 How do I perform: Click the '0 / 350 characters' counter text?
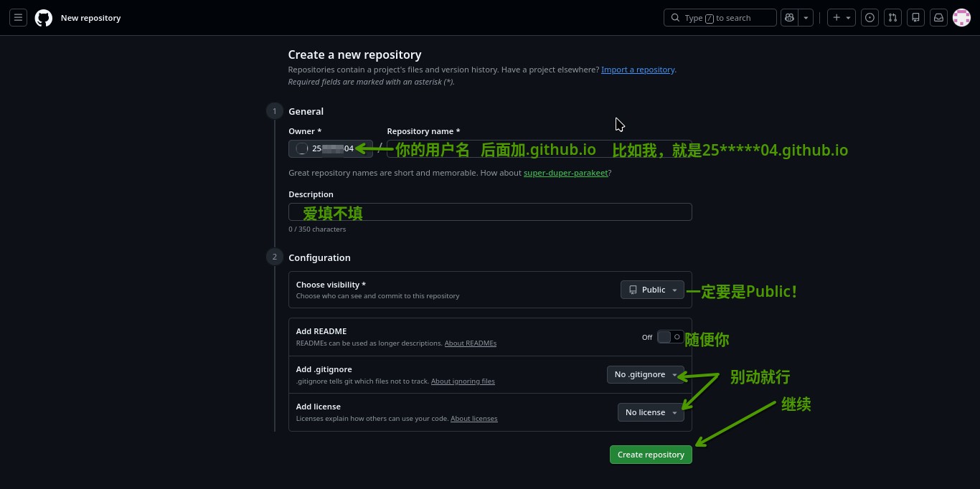pyautogui.click(x=317, y=229)
